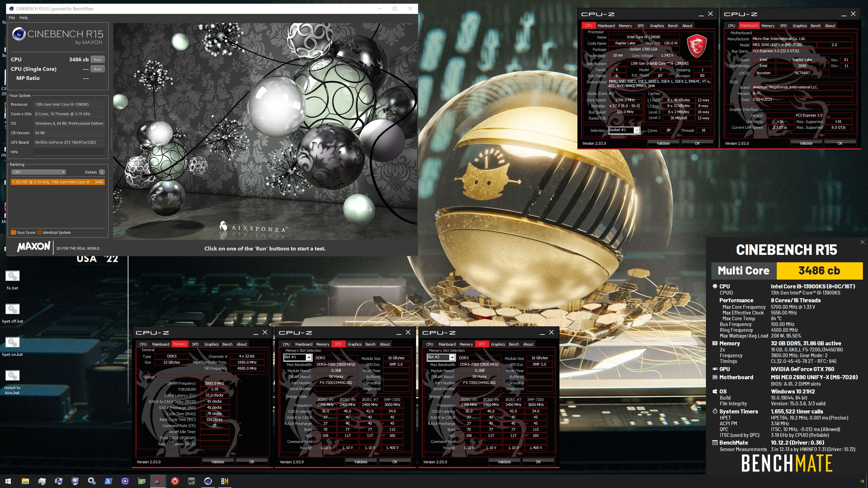Viewport: 868px width, 488px height.
Task: Click the AIXSPONZA render preview image
Action: pos(265,131)
